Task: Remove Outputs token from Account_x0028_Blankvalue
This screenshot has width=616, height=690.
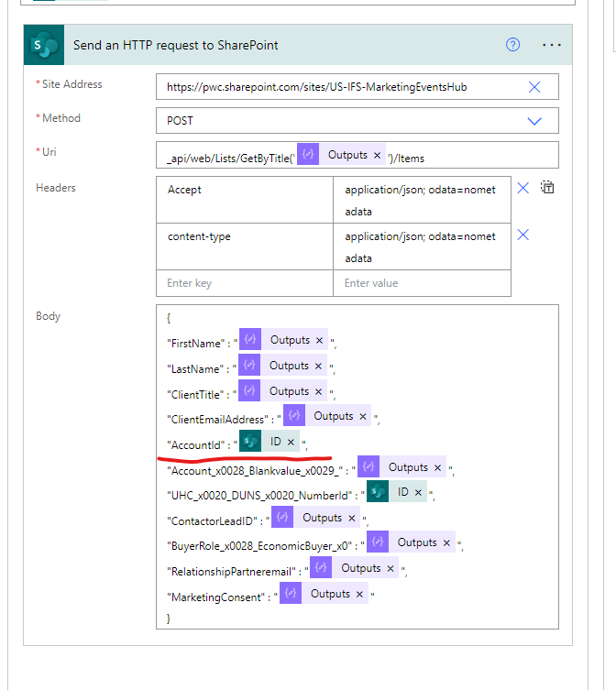Action: (x=437, y=467)
